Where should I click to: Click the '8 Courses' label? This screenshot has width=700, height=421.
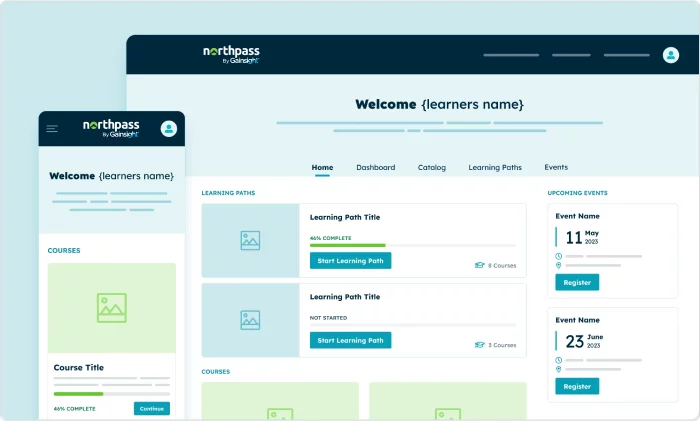coord(502,266)
